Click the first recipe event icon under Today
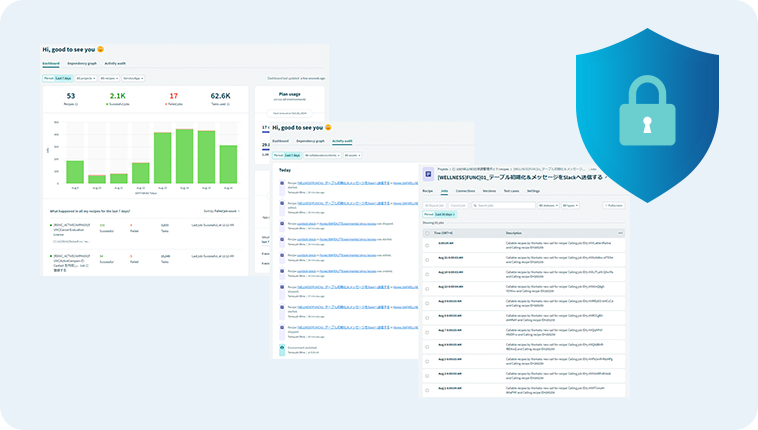The image size is (758, 430). (x=282, y=185)
